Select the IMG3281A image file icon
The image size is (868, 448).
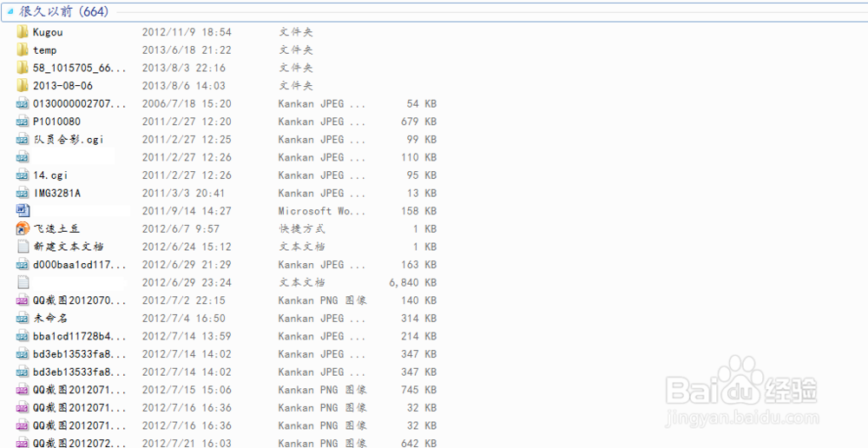(x=23, y=193)
